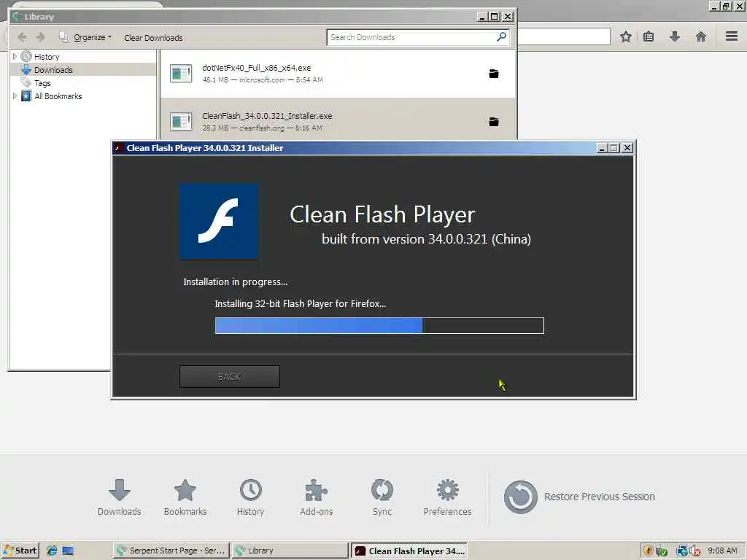
Task: Select Tags in Library sidebar
Action: [42, 83]
